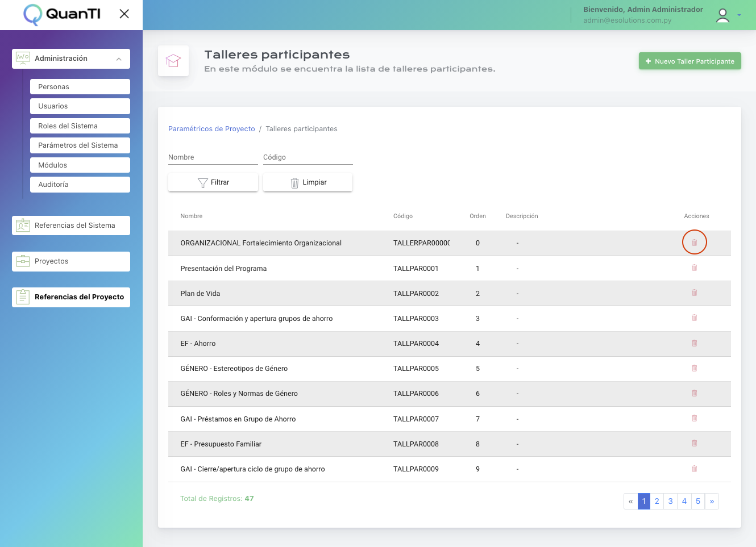756x547 pixels.
Task: Expand the Proyectos menu
Action: [71, 261]
